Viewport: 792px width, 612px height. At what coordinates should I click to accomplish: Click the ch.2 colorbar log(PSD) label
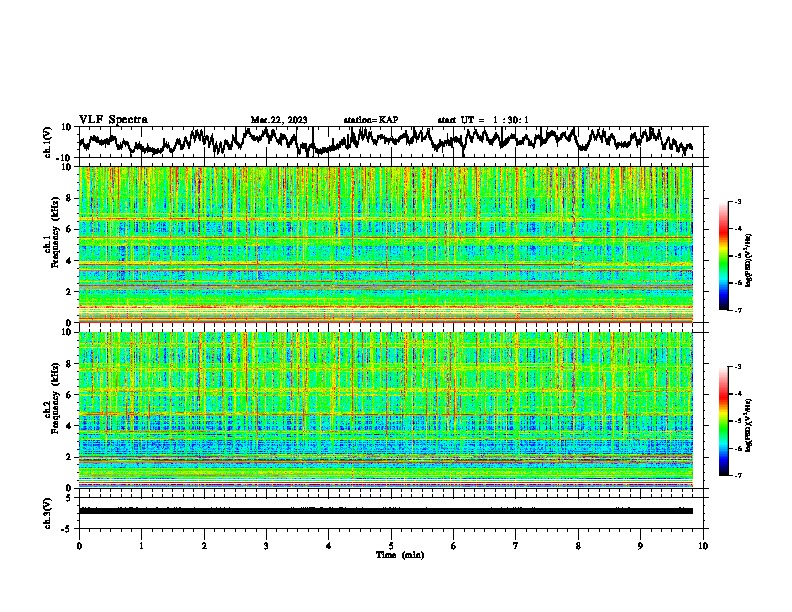coord(749,425)
